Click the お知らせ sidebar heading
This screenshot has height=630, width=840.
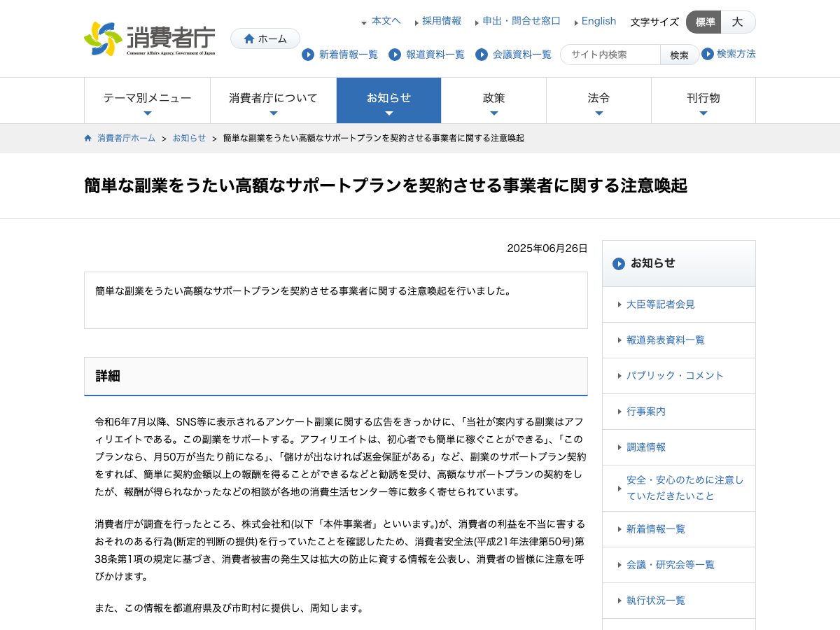pyautogui.click(x=653, y=263)
